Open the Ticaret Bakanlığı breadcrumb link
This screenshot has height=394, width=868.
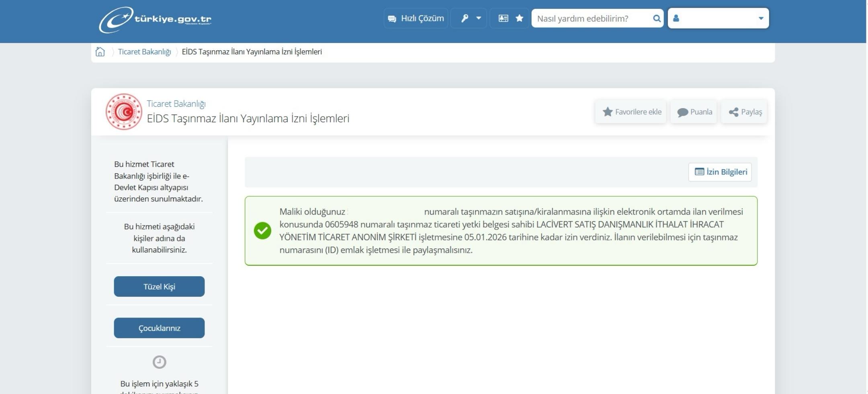click(145, 51)
